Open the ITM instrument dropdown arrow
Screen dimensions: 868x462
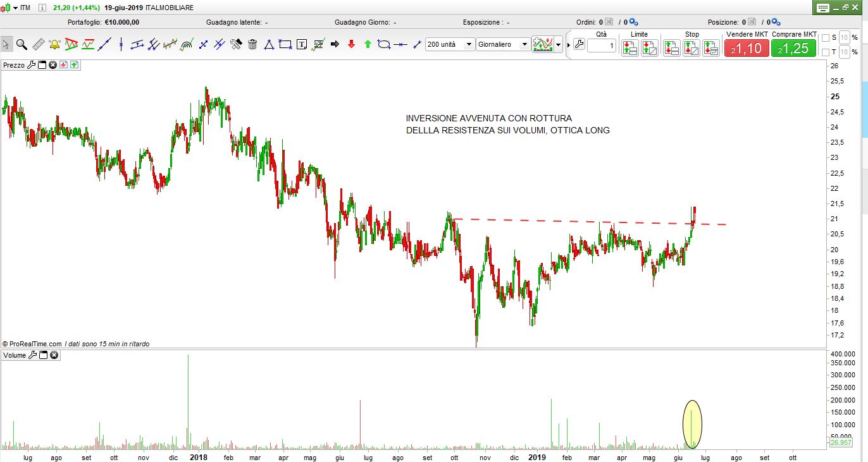[x=15, y=8]
